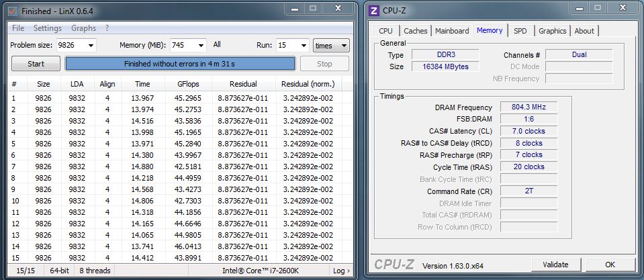Click the CPU-Z title bar logo icon
The height and width of the screenshot is (280, 644).
click(374, 11)
